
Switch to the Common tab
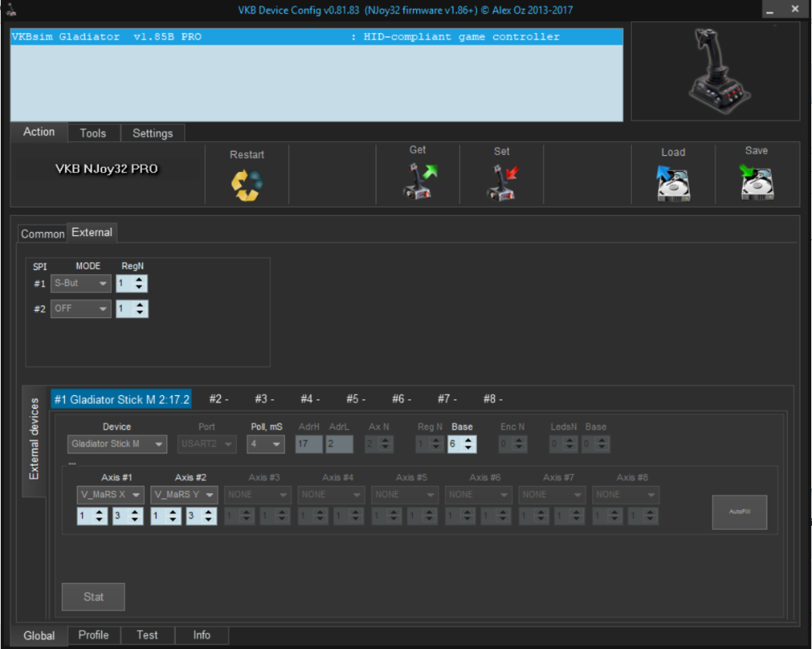[x=42, y=234]
